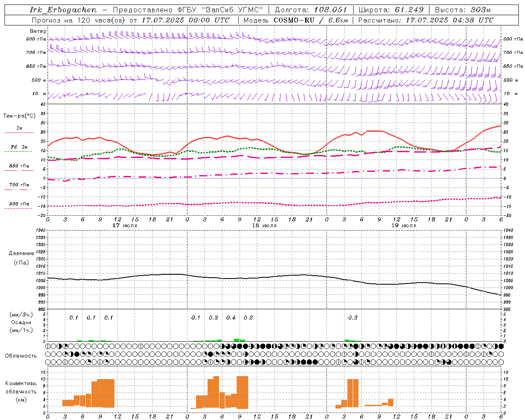The height and width of the screenshot is (420, 525).
Task: Click the 17 июля date label
Action: pyautogui.click(x=125, y=225)
